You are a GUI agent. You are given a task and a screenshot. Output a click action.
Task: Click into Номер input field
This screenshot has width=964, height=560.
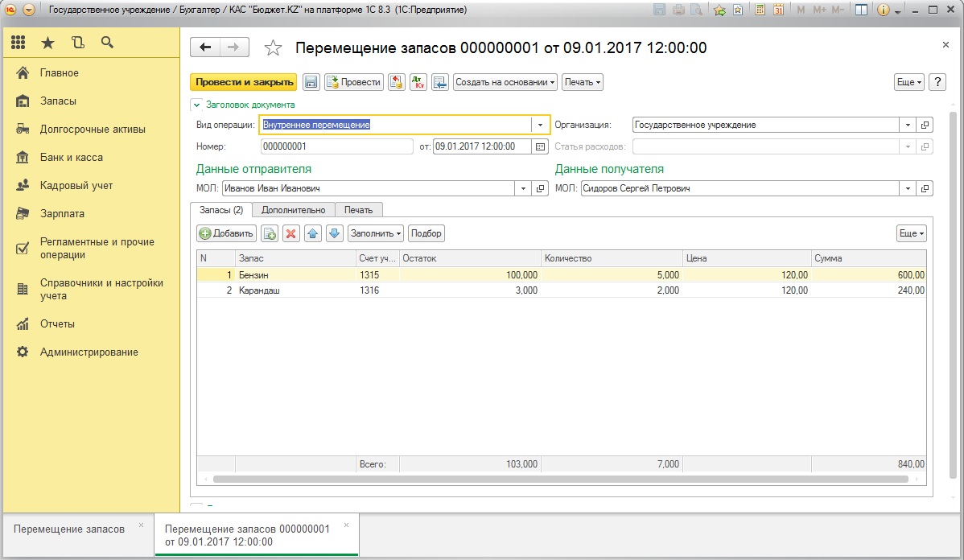[x=337, y=147]
